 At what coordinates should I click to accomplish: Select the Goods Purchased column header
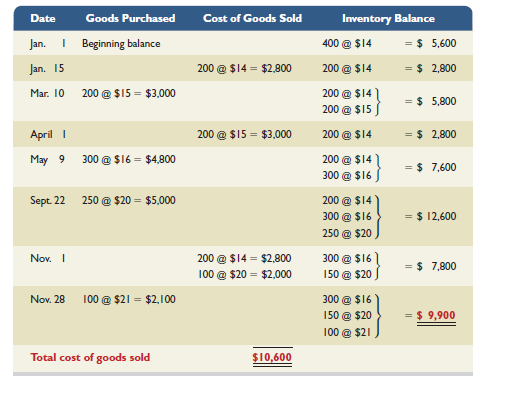130,18
